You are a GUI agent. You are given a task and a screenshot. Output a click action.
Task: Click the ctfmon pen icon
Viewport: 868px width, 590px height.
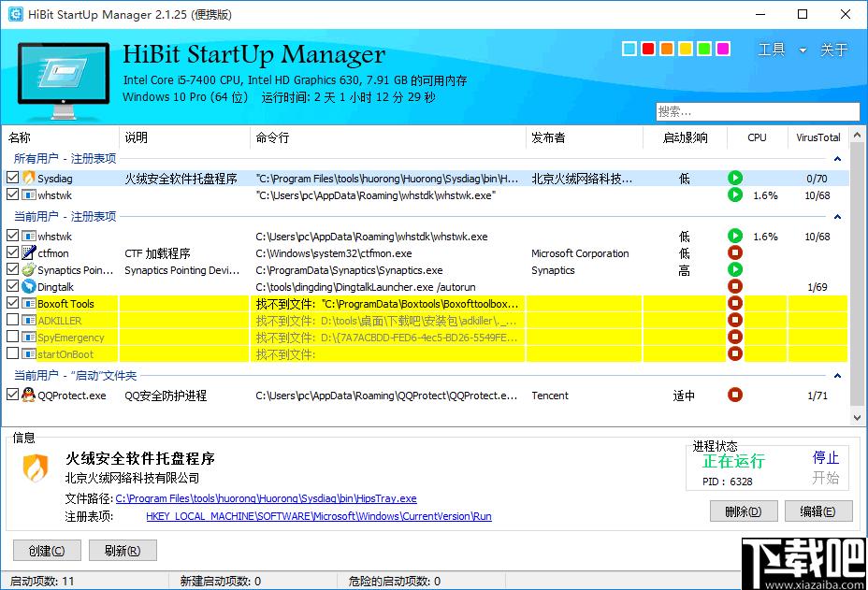(29, 253)
